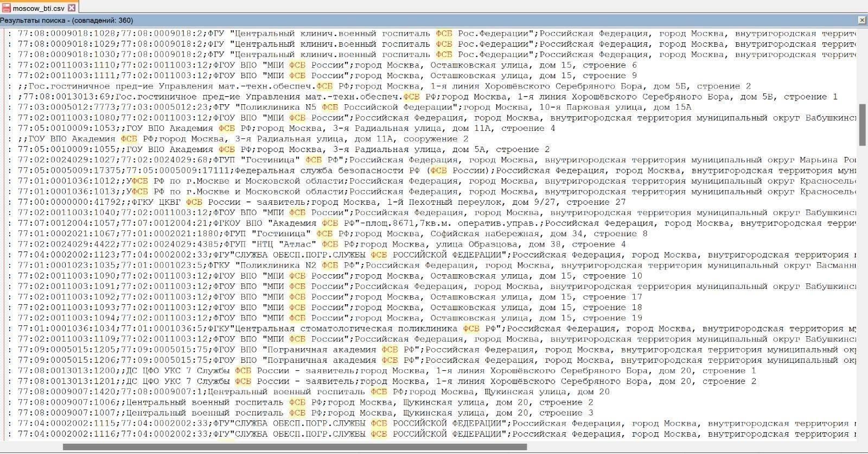Pick result row "77:01:0001036:1013"
The height and width of the screenshot is (454, 868).
pos(432,192)
